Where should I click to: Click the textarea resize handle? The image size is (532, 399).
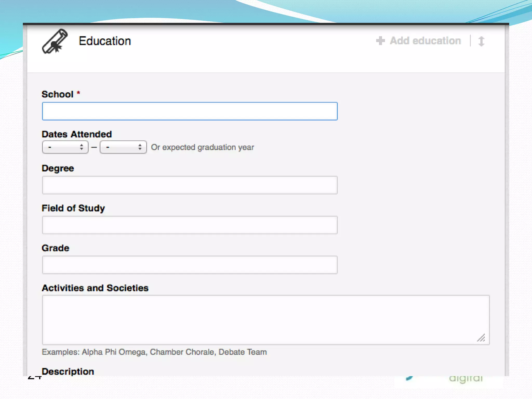pos(481,338)
